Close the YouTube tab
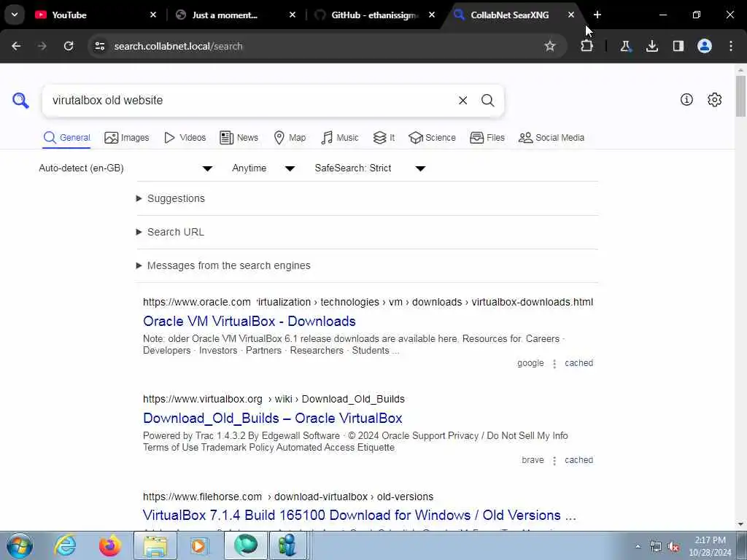Viewport: 747px width, 560px height. 153,15
